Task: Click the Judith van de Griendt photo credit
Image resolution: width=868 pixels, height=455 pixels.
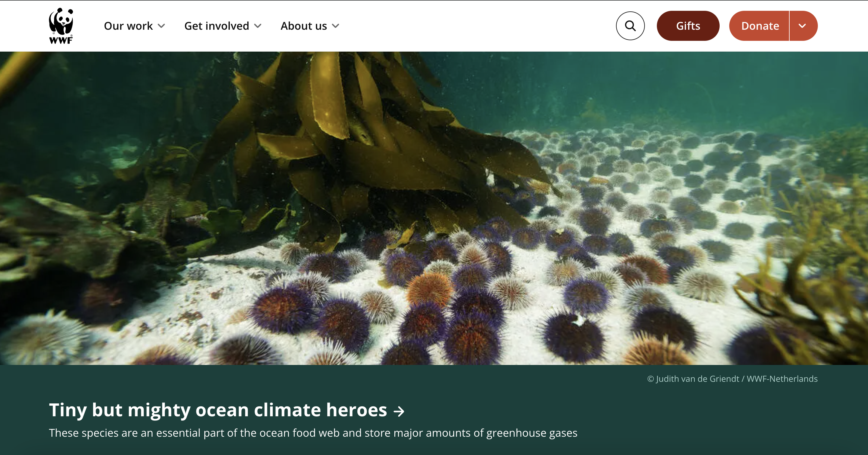Action: pyautogui.click(x=732, y=379)
